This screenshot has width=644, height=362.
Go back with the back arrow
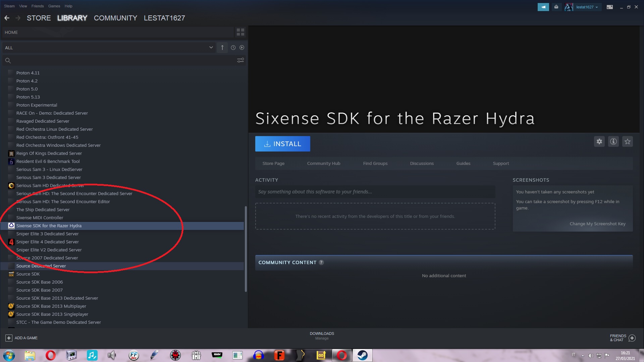(x=7, y=18)
